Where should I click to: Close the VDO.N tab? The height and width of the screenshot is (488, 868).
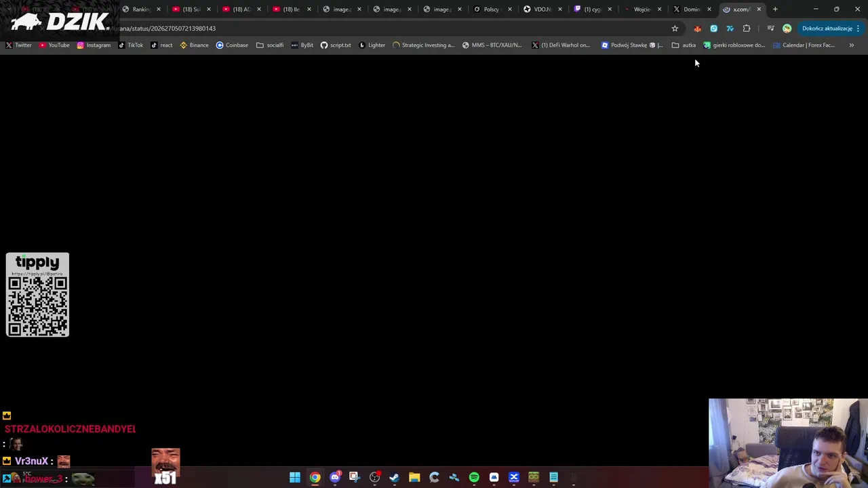[x=560, y=9]
